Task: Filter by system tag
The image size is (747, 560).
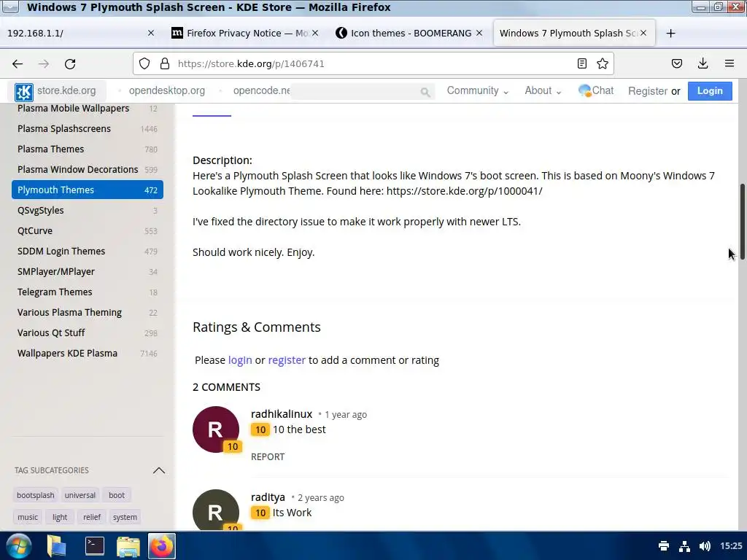Action: coord(125,517)
